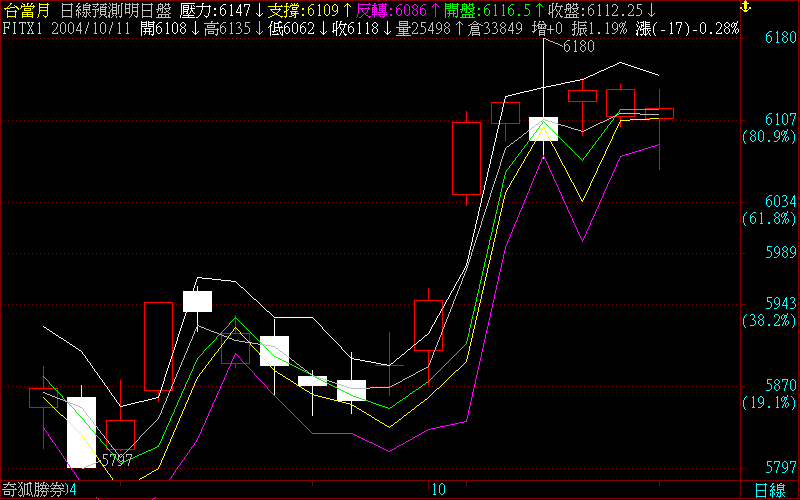Click the 6180 high price annotation on chart
Image resolution: width=800 pixels, height=500 pixels.
578,47
